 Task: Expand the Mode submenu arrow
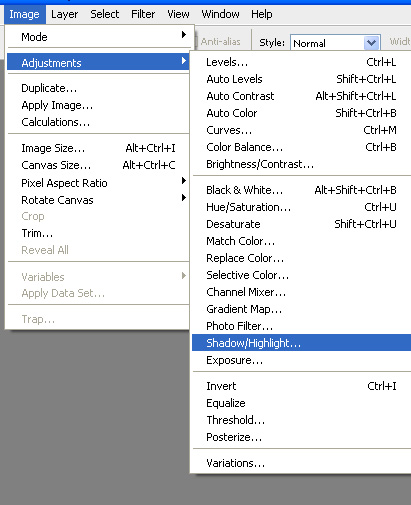point(184,35)
